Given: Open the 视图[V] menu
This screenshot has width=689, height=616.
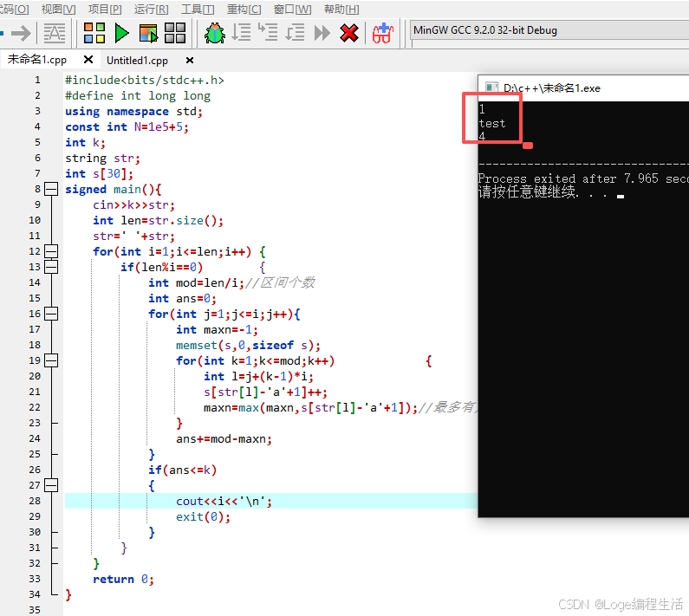Looking at the screenshot, I should [58, 9].
